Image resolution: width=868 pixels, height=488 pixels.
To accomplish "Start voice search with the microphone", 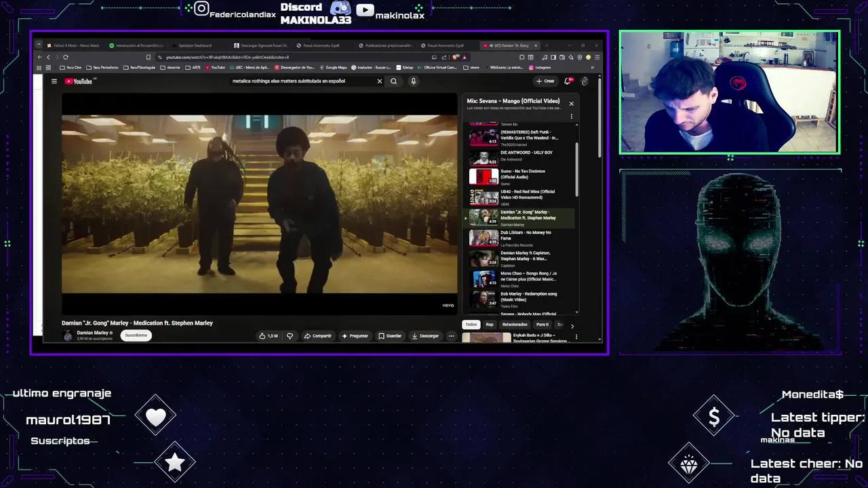I will [413, 81].
